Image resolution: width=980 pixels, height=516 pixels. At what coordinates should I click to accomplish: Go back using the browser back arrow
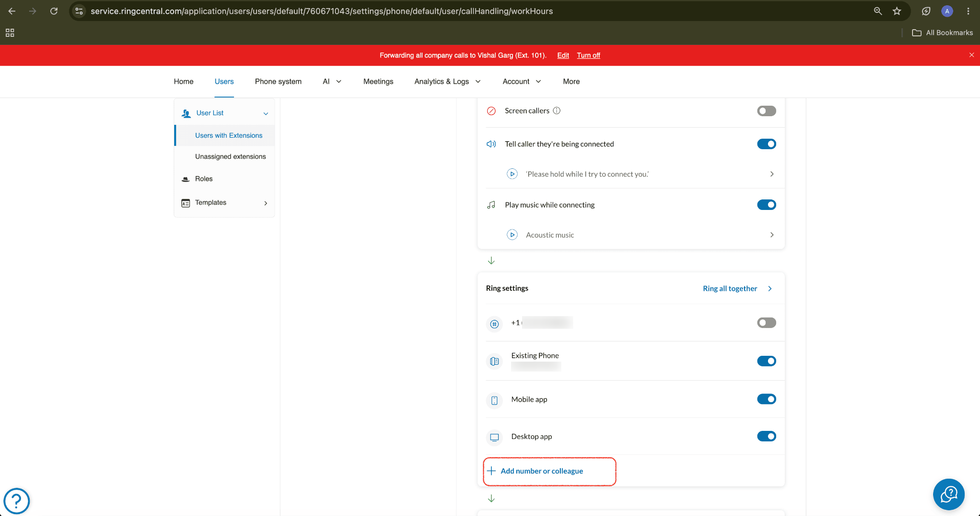(x=12, y=11)
